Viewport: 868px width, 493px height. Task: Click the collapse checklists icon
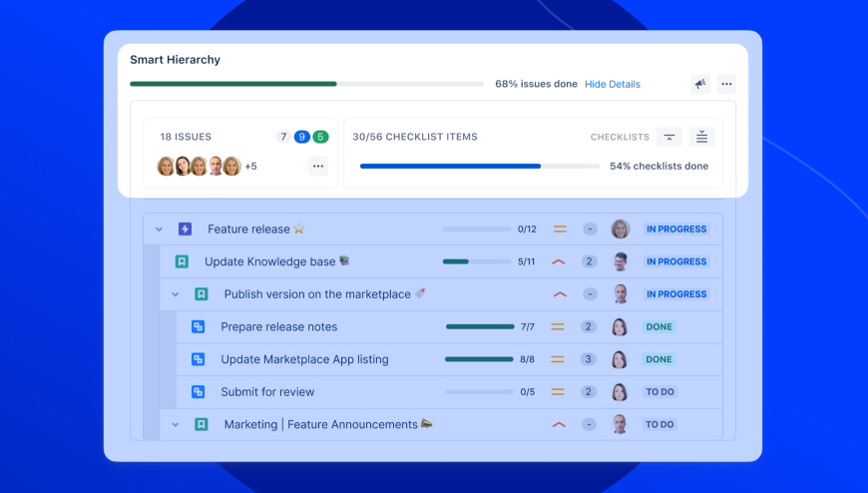click(668, 137)
